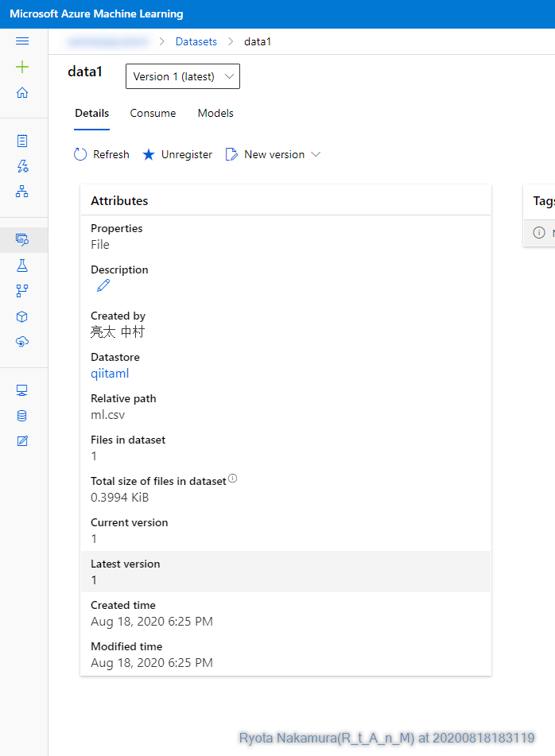
Task: Switch to the Models tab
Action: pyautogui.click(x=215, y=114)
